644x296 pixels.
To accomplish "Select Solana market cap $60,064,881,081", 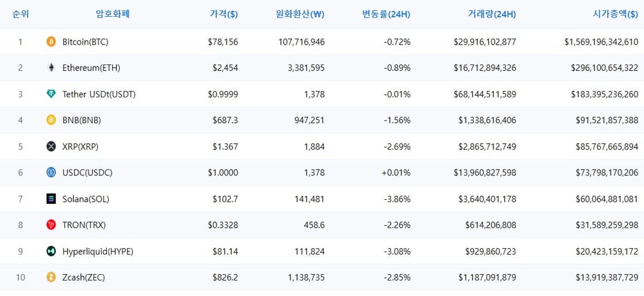I will click(607, 199).
